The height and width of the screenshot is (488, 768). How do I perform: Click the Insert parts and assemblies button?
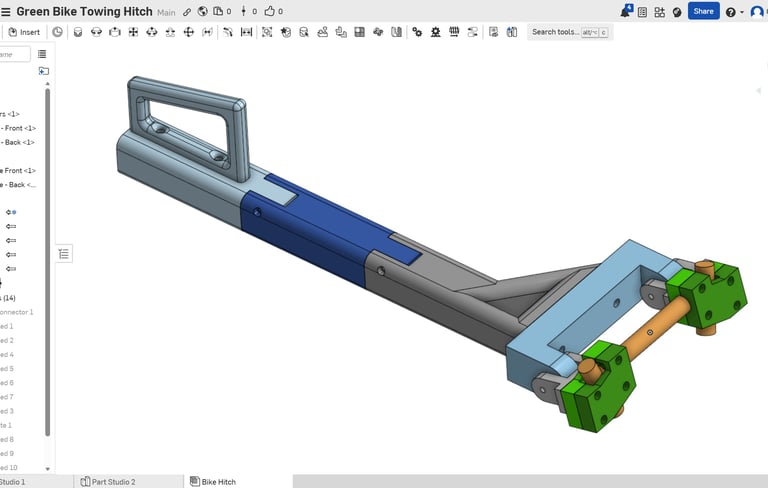click(x=24, y=32)
